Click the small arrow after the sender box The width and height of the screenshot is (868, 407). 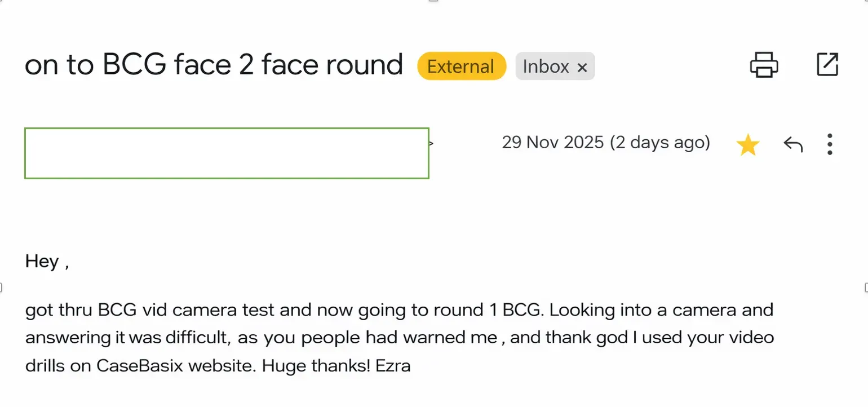[432, 144]
